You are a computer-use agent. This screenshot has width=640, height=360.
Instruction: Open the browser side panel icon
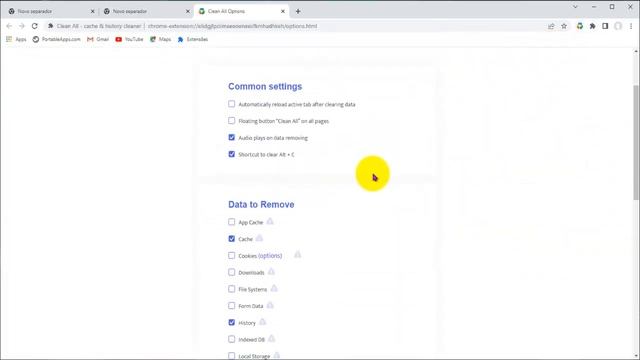tap(605, 26)
